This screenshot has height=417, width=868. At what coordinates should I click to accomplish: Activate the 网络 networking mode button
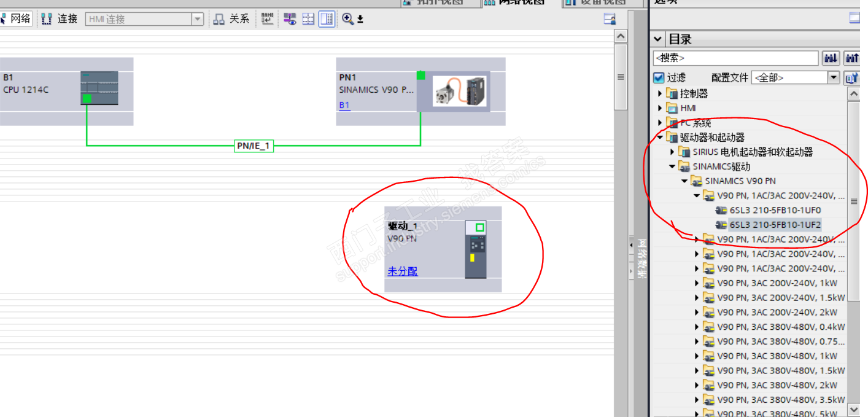point(15,19)
